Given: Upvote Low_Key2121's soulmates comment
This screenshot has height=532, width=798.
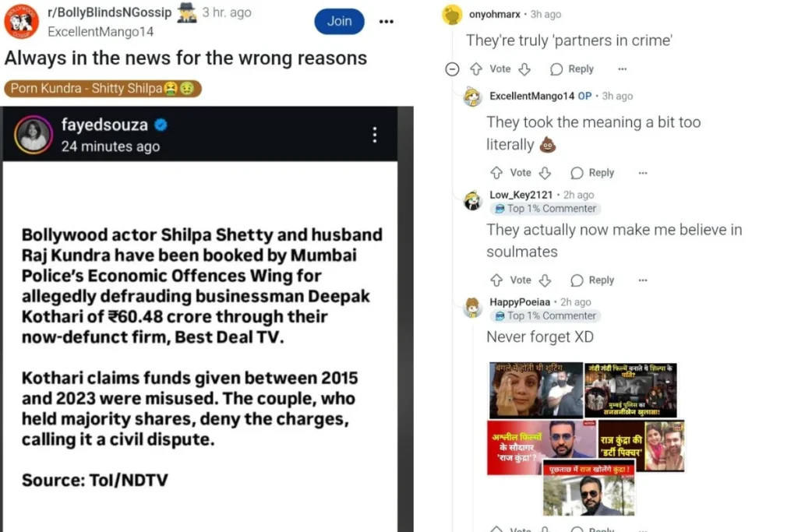Looking at the screenshot, I should point(496,280).
